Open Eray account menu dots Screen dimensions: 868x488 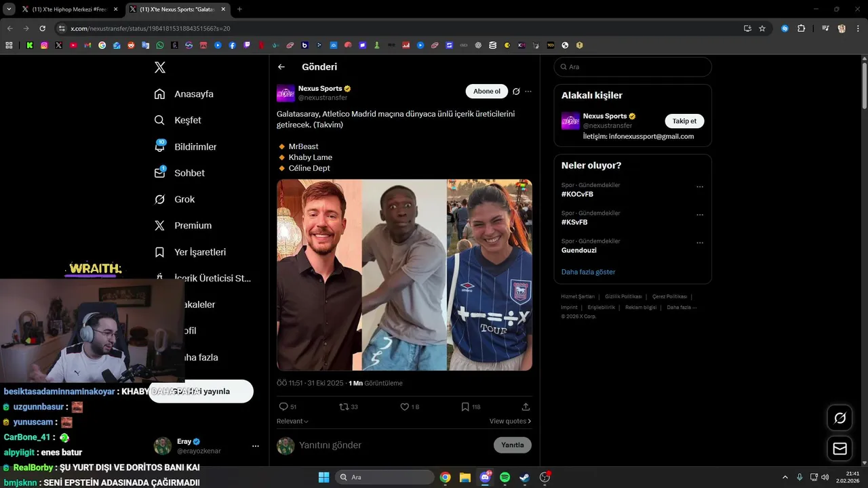(x=256, y=446)
